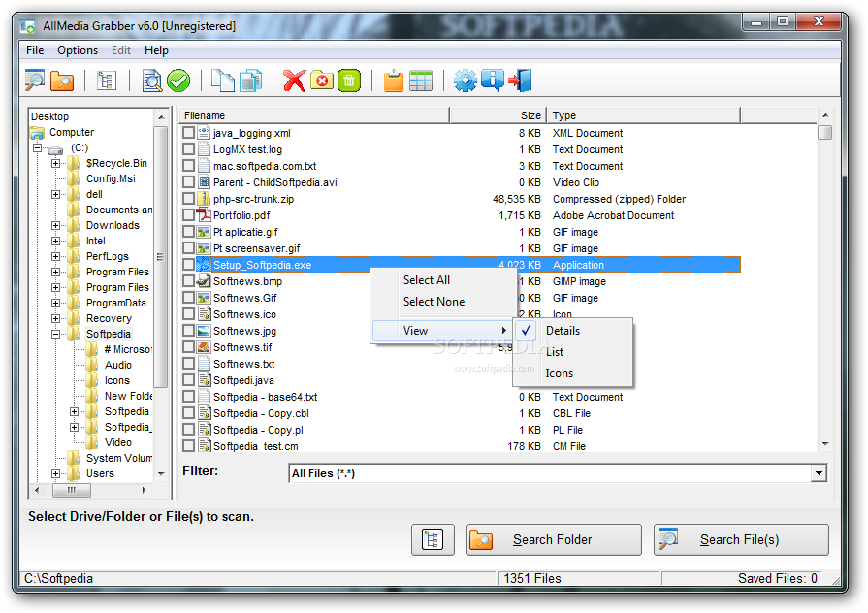This screenshot has height=613, width=868.
Task: Open the Help menu
Action: tap(156, 50)
